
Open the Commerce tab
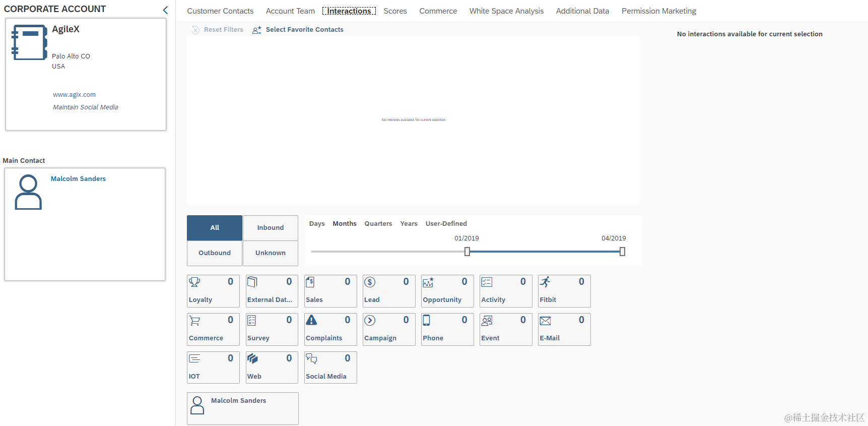438,11
